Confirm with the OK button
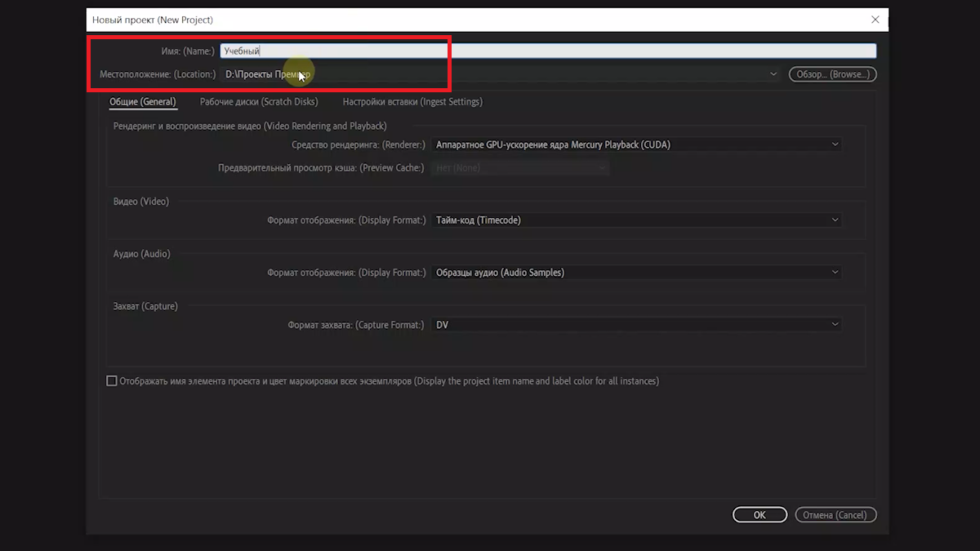 (759, 515)
